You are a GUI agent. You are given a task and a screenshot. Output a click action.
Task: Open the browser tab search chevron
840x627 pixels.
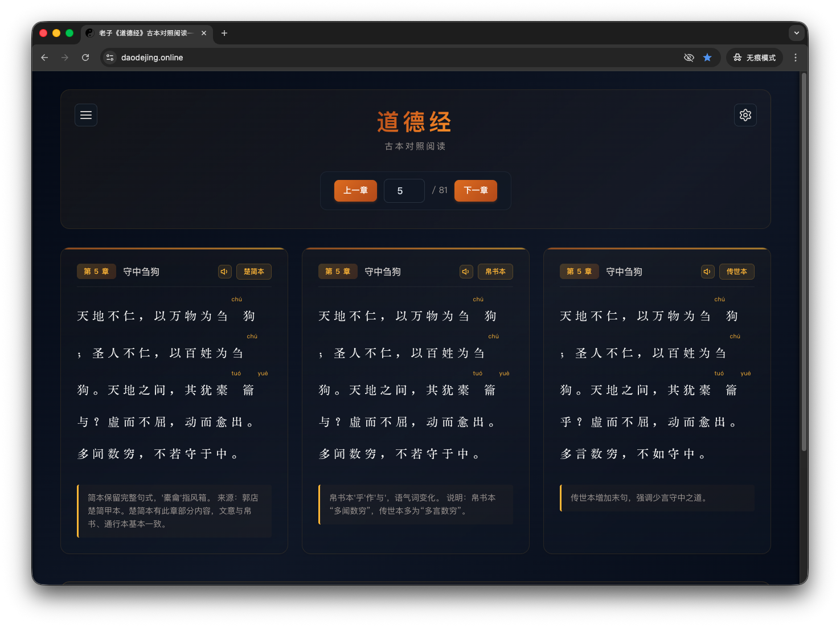(796, 33)
